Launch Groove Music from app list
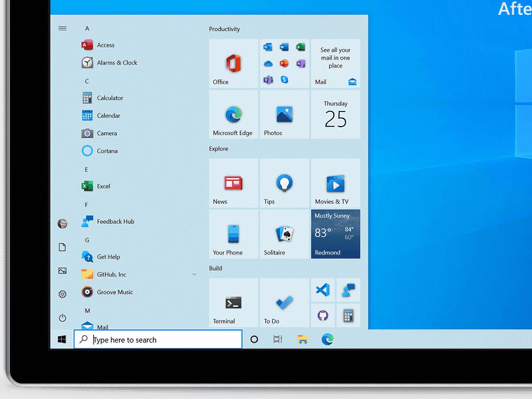This screenshot has height=399, width=532. 107,292
